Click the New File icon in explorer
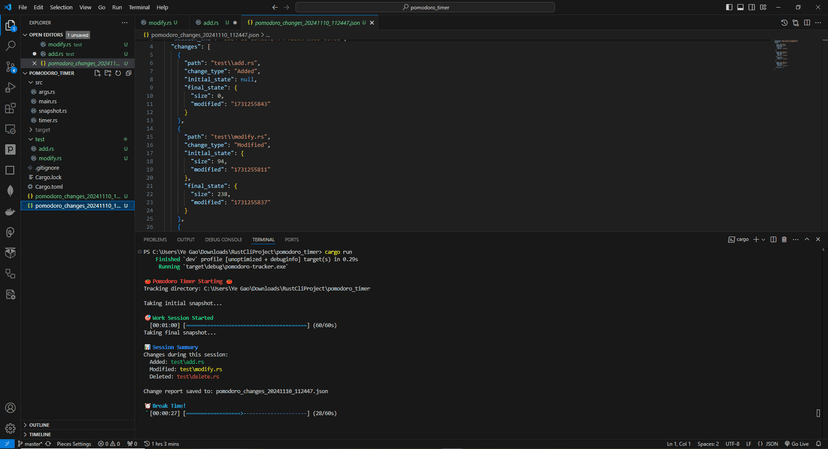Image resolution: width=828 pixels, height=449 pixels. (97, 73)
